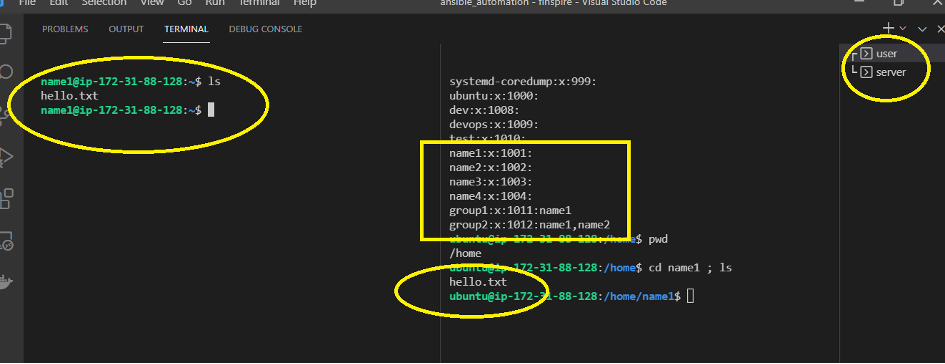This screenshot has width=945, height=364.
Task: Open the Docker view icon
Action: [x=5, y=281]
